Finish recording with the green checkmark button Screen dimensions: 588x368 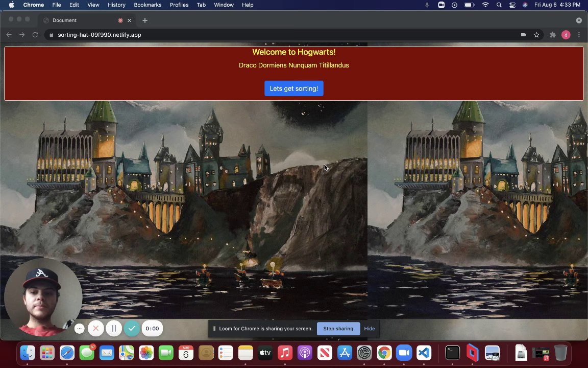point(132,329)
